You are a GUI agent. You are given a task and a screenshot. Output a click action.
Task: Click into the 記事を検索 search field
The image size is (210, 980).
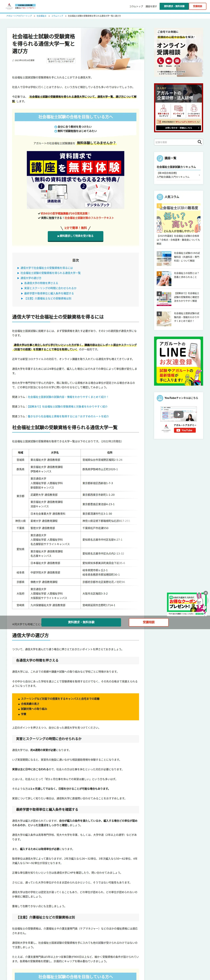pyautogui.click(x=175, y=142)
